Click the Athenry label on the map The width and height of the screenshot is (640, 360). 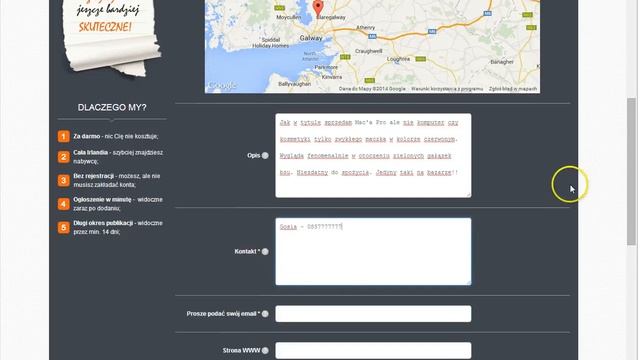[365, 27]
